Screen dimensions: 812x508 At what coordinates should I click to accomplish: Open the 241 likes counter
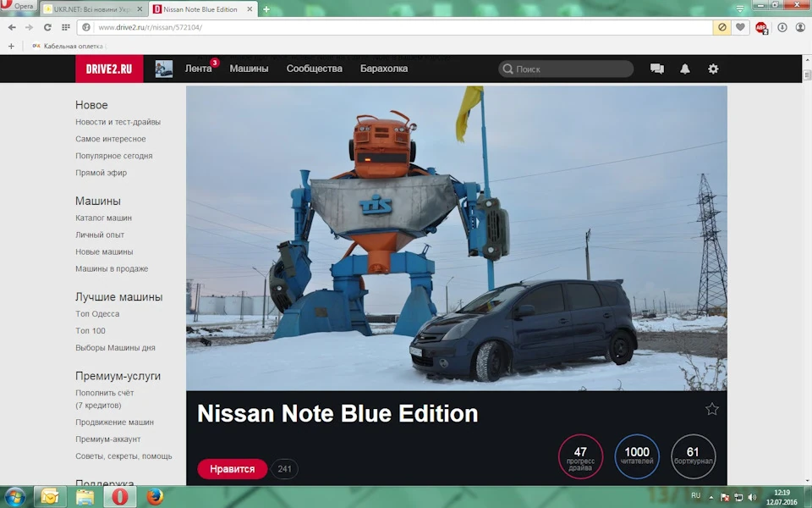284,468
